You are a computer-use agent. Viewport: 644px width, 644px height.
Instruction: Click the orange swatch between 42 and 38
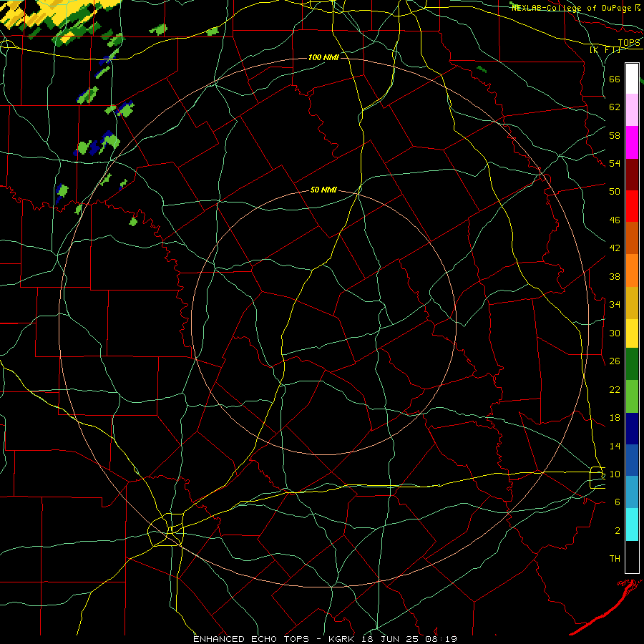pos(632,270)
